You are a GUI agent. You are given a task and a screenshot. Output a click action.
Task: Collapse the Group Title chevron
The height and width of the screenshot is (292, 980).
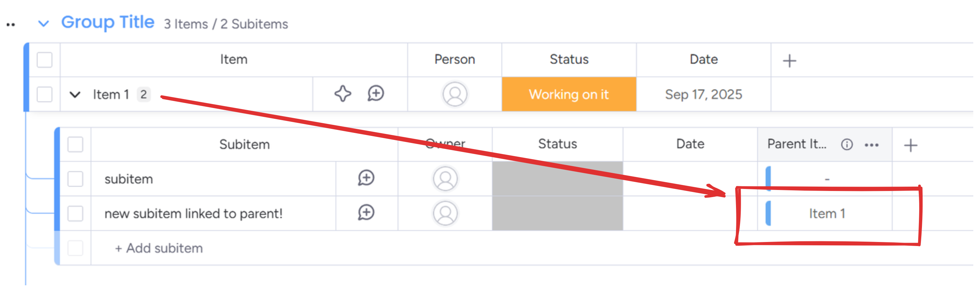44,23
